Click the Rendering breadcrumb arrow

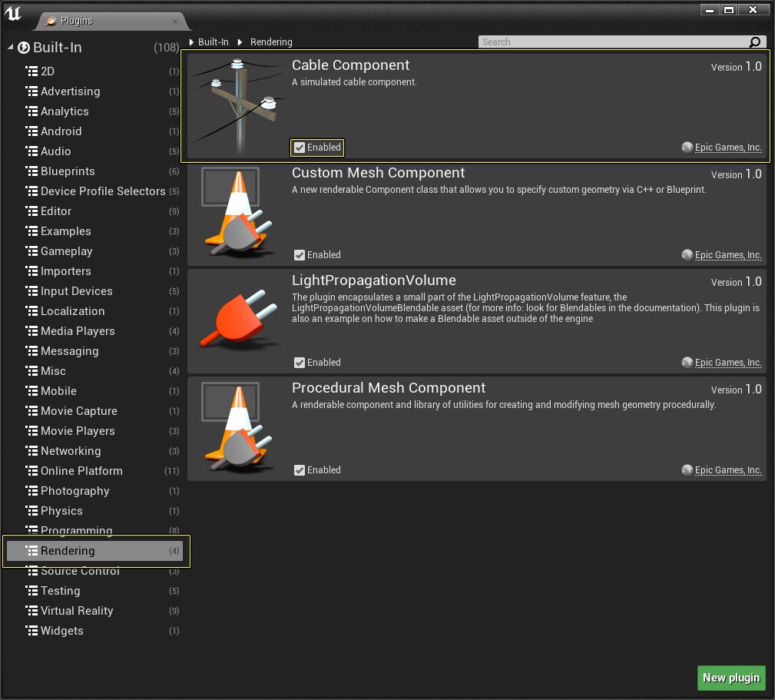(x=240, y=42)
